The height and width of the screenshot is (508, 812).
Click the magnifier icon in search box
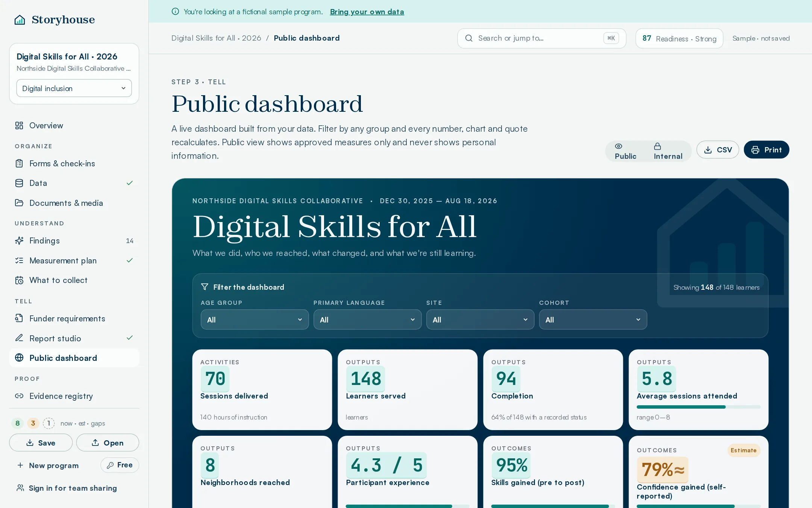[469, 38]
